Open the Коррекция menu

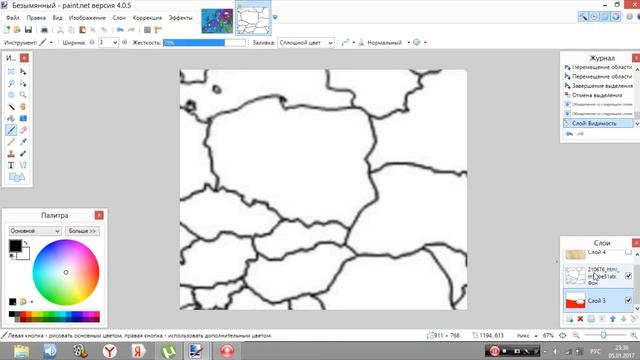147,18
